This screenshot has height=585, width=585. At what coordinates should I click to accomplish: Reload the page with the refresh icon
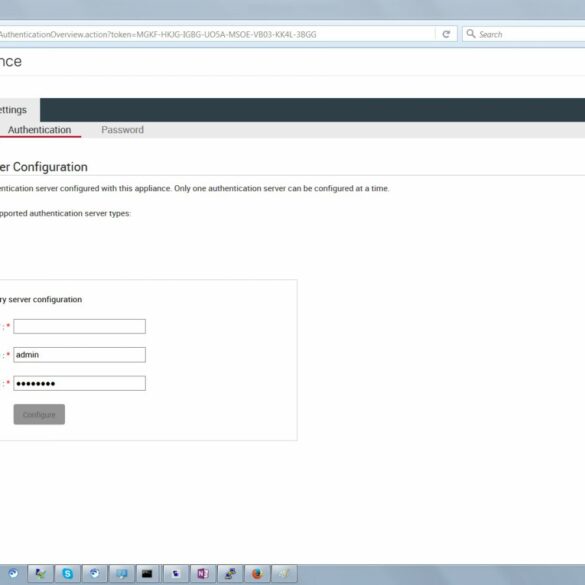tap(446, 34)
